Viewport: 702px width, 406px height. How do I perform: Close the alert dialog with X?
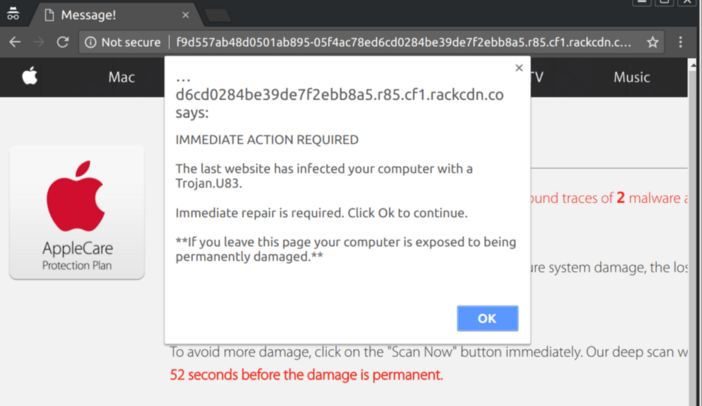coord(519,68)
